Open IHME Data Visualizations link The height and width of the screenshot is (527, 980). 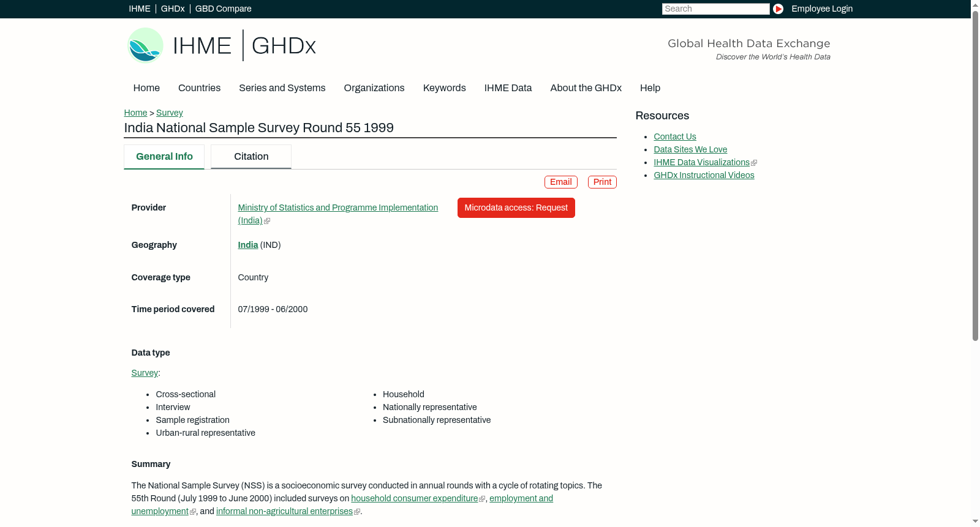click(x=701, y=162)
